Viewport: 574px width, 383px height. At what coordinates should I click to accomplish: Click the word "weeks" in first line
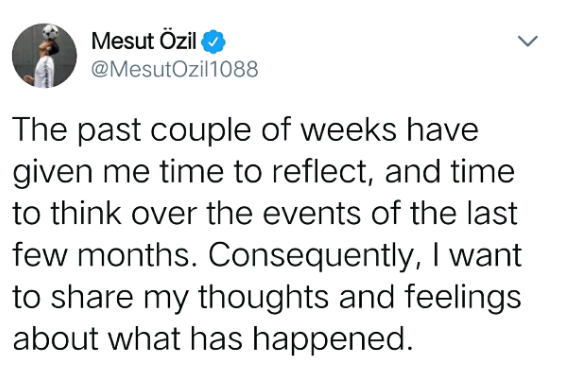pyautogui.click(x=348, y=130)
